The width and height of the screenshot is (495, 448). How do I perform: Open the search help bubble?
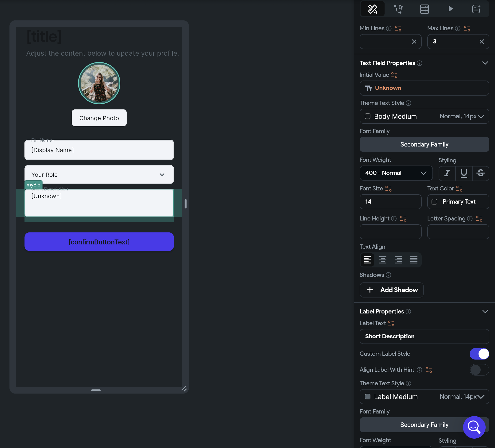click(474, 427)
